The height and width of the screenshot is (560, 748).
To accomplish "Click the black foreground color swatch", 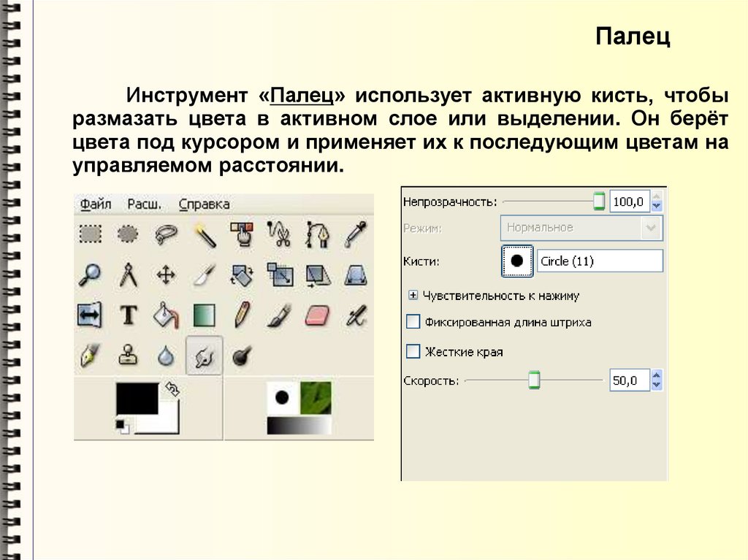I will coord(137,399).
